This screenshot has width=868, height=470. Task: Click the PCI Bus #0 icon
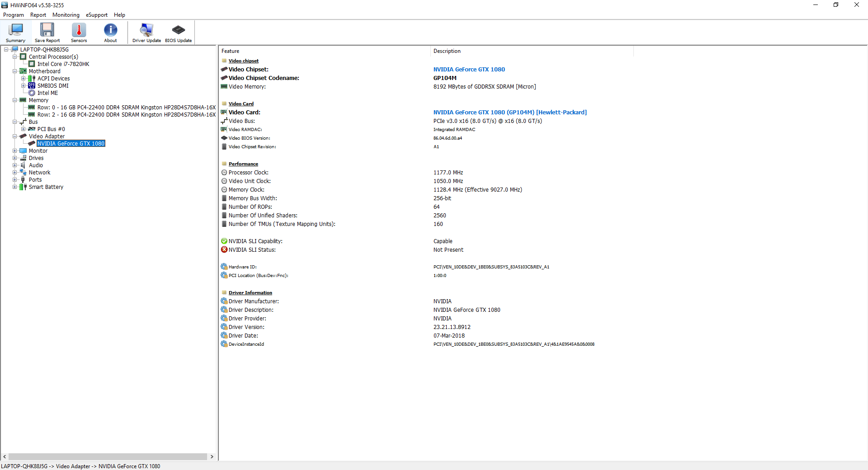pyautogui.click(x=32, y=129)
